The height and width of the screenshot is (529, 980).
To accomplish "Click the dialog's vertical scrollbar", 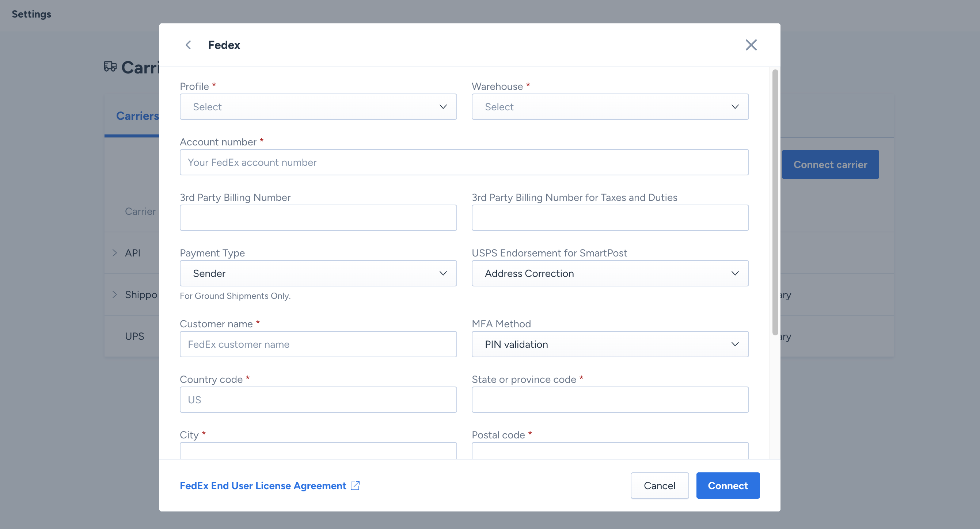I will [x=775, y=202].
